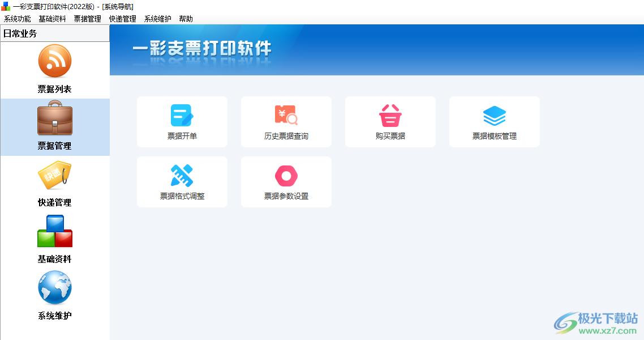This screenshot has height=340, width=644.
Task: Open the 快递管理 menu in menu bar
Action: pyautogui.click(x=123, y=19)
